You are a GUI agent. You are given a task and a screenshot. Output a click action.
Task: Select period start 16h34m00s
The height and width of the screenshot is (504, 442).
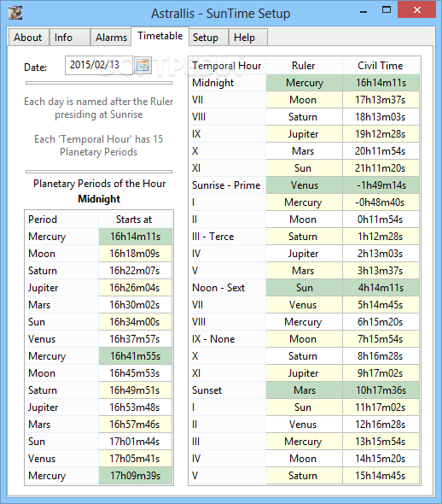[x=135, y=322]
